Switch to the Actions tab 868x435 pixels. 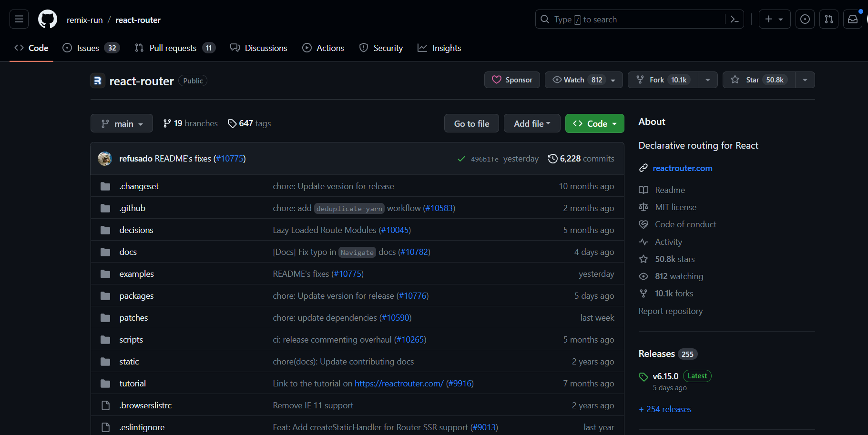click(323, 48)
